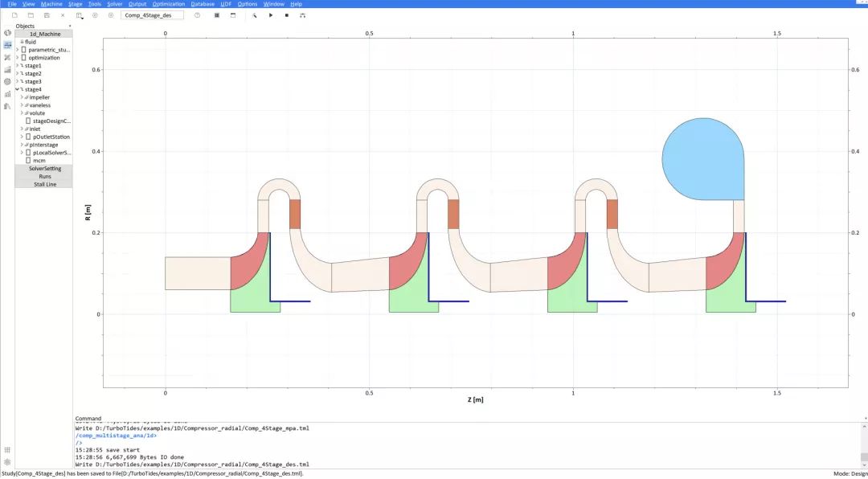This screenshot has width=868, height=479.
Task: Click the new file icon in toolbar
Action: [14, 15]
